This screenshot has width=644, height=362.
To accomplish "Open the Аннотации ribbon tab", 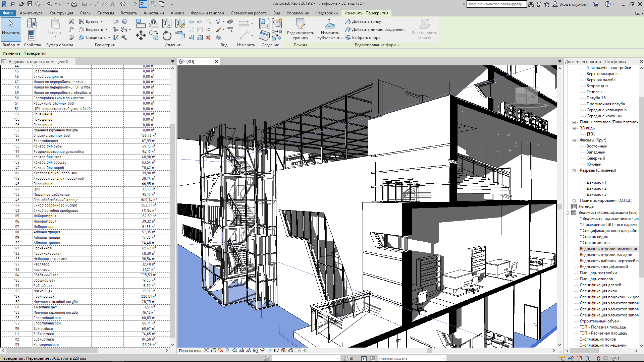I will tap(153, 13).
